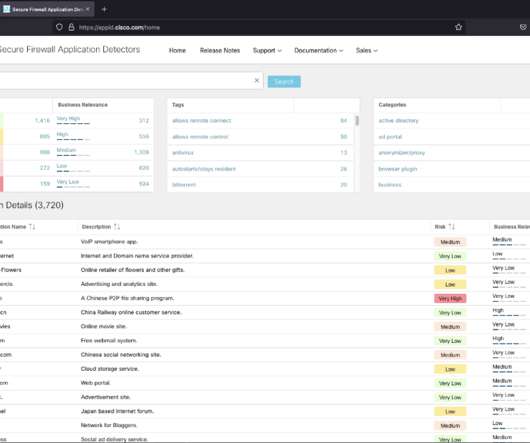
Task: Click the 222 risk count
Action: click(x=45, y=168)
